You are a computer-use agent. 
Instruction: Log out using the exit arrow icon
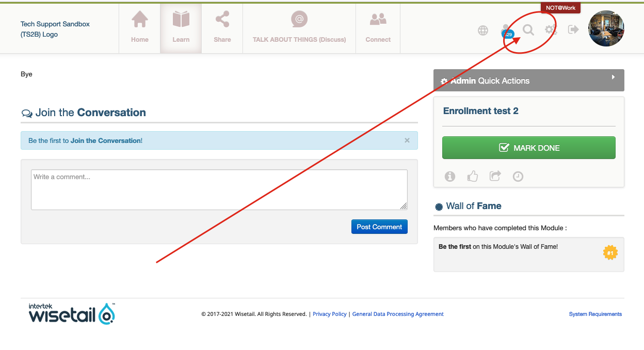point(573,30)
